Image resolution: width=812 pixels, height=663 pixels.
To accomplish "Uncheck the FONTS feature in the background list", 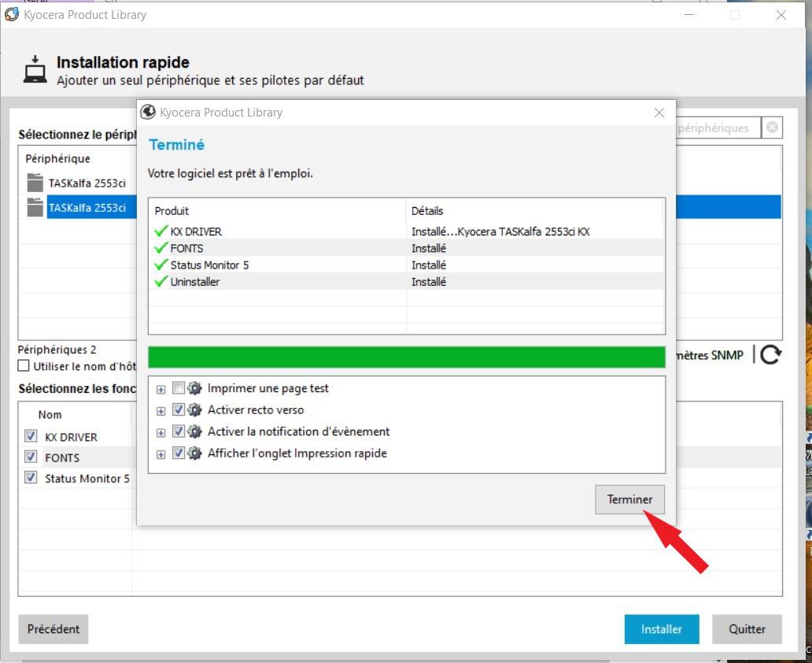I will point(31,457).
